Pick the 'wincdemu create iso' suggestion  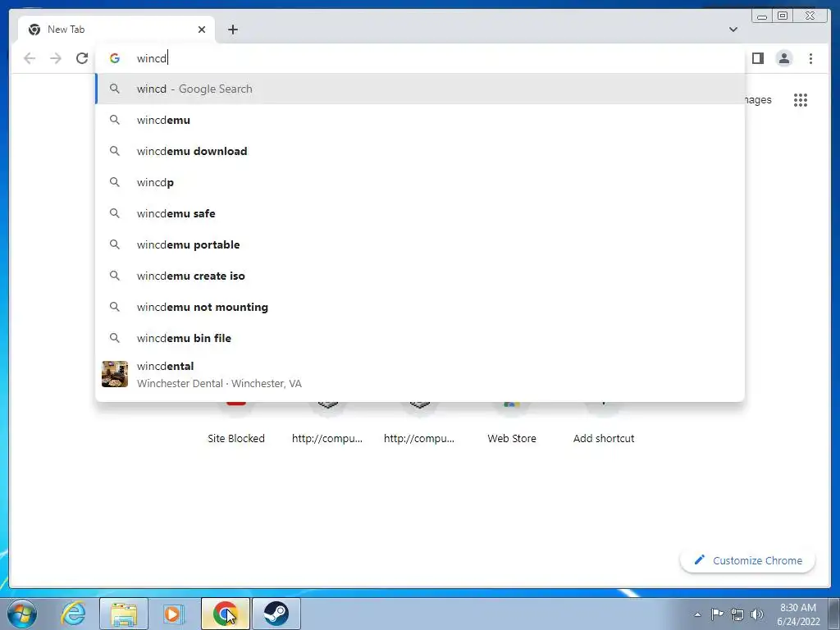click(x=420, y=276)
